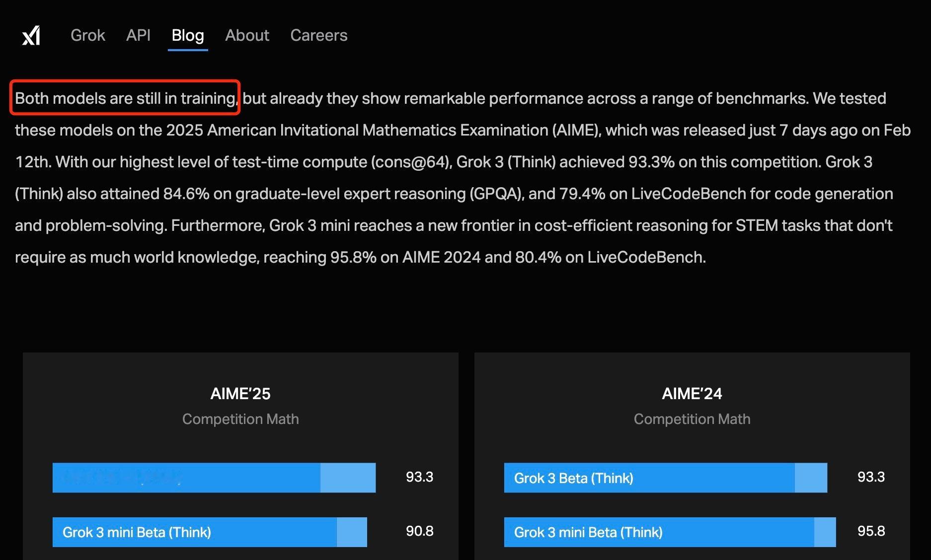The image size is (931, 560).
Task: Click Competition Math under AIME'25
Action: click(x=240, y=419)
